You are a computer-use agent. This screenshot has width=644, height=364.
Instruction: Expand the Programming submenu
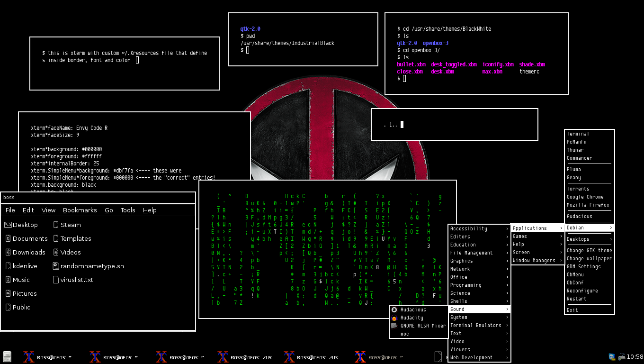[479, 285]
